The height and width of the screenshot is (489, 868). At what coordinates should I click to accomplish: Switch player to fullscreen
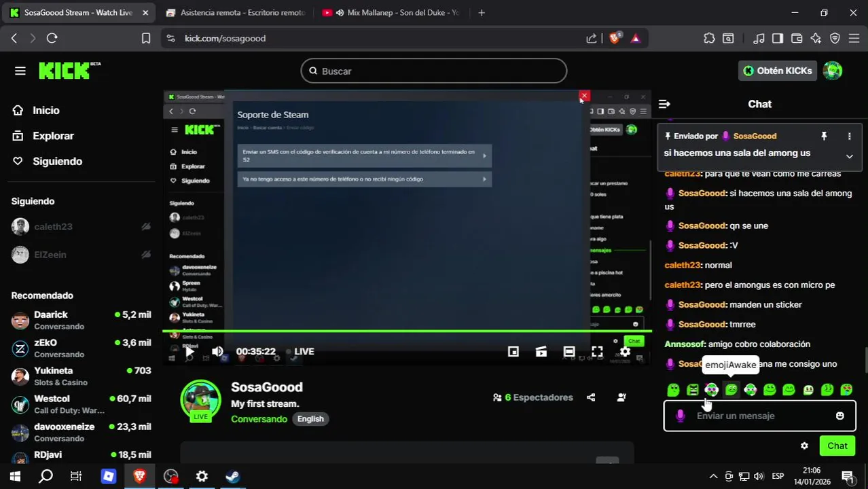[x=597, y=351]
